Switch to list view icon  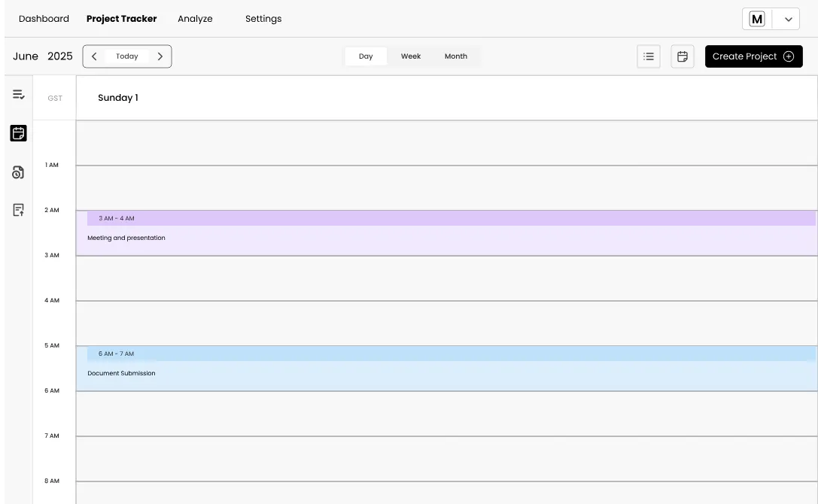648,56
